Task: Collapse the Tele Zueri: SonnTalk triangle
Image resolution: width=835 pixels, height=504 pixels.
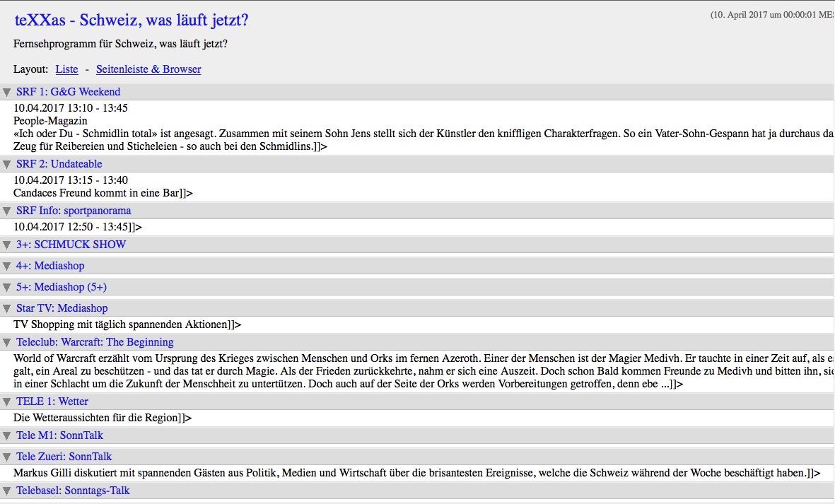Action: pos(7,457)
